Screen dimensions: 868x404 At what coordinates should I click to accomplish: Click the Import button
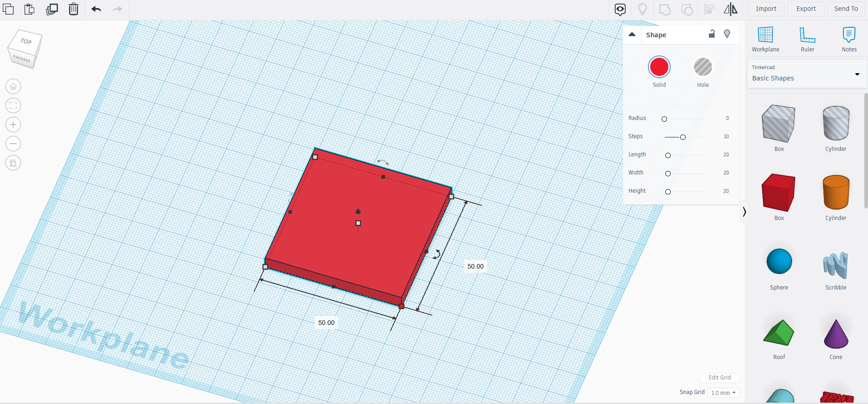coord(766,9)
